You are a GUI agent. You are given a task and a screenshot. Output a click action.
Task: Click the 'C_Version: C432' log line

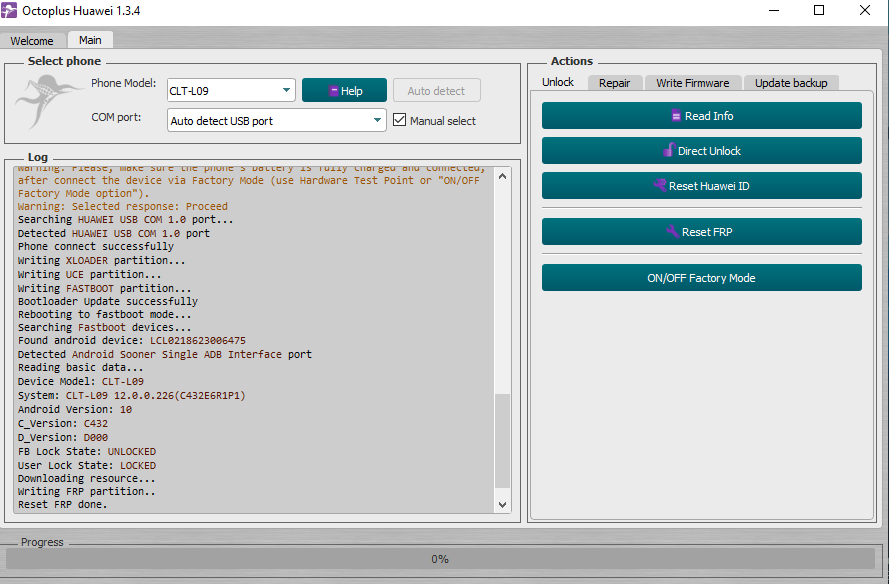click(62, 423)
